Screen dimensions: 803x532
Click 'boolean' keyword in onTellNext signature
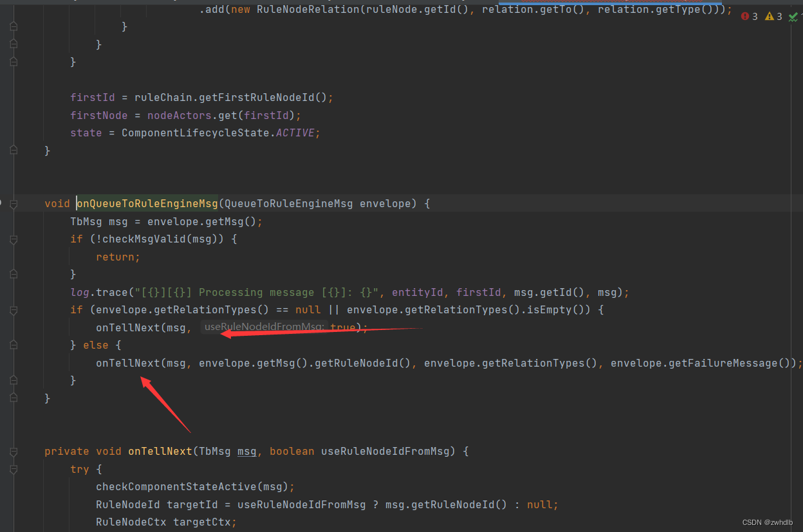tap(292, 452)
